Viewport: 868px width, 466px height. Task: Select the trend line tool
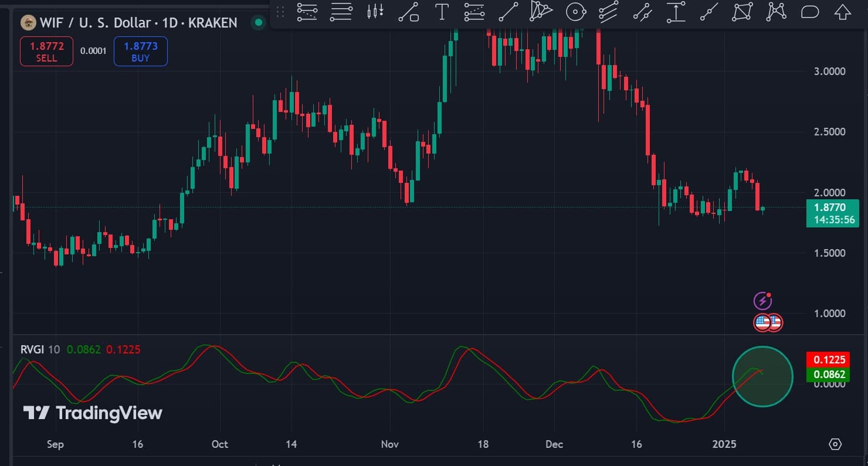click(508, 12)
